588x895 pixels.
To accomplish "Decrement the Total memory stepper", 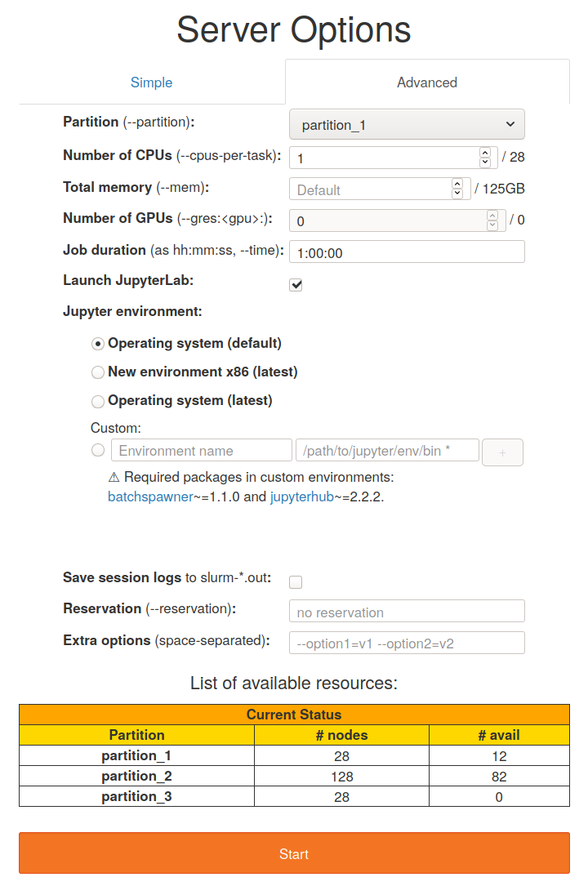I will [457, 193].
